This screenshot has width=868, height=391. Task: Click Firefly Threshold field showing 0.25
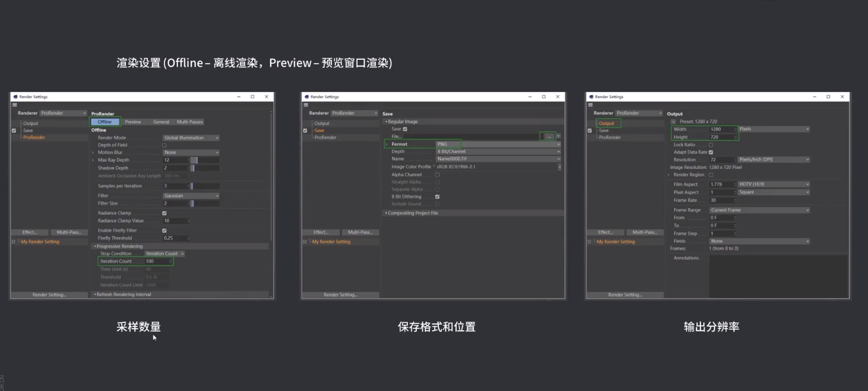175,238
